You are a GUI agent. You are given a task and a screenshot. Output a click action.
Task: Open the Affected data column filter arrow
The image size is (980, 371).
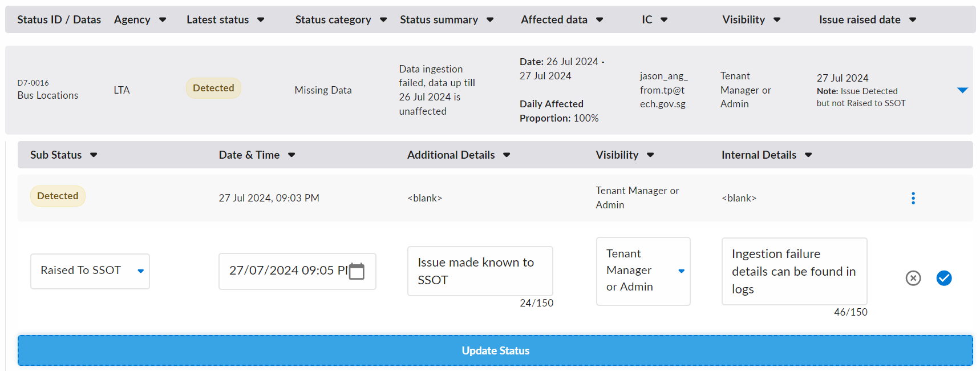(x=600, y=20)
